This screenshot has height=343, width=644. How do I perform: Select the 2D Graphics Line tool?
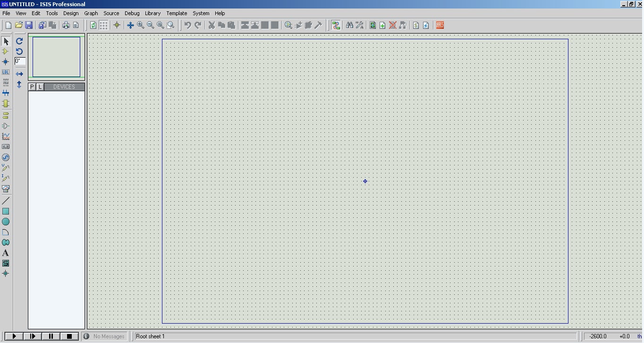tap(6, 201)
